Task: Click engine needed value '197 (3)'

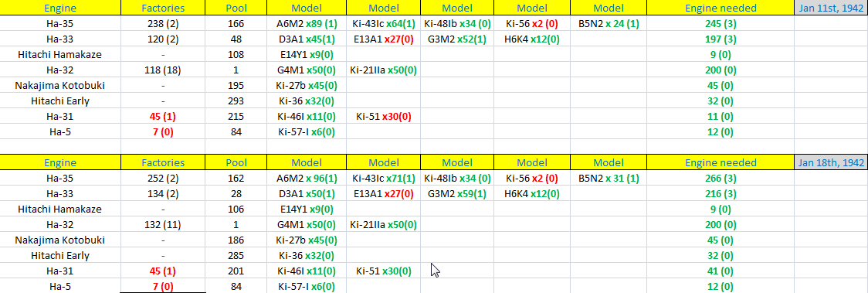Action: click(721, 39)
